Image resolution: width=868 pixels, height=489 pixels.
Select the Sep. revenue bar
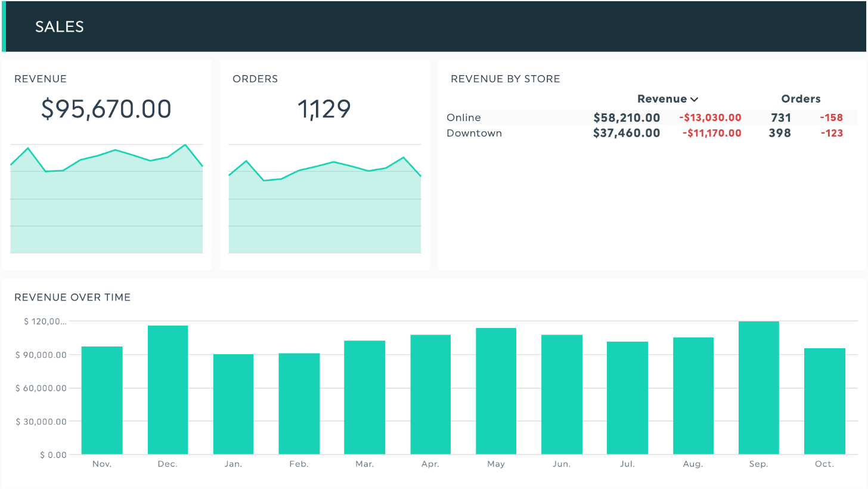click(758, 388)
